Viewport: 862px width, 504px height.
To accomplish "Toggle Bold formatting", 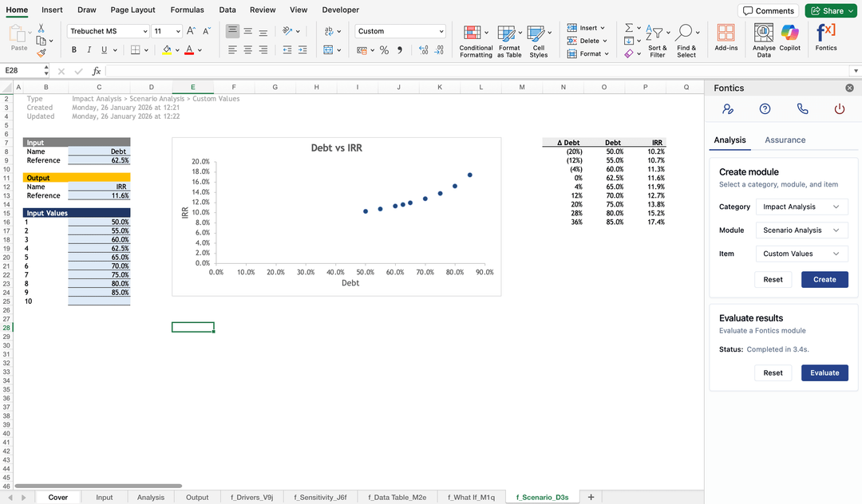I will coord(73,50).
